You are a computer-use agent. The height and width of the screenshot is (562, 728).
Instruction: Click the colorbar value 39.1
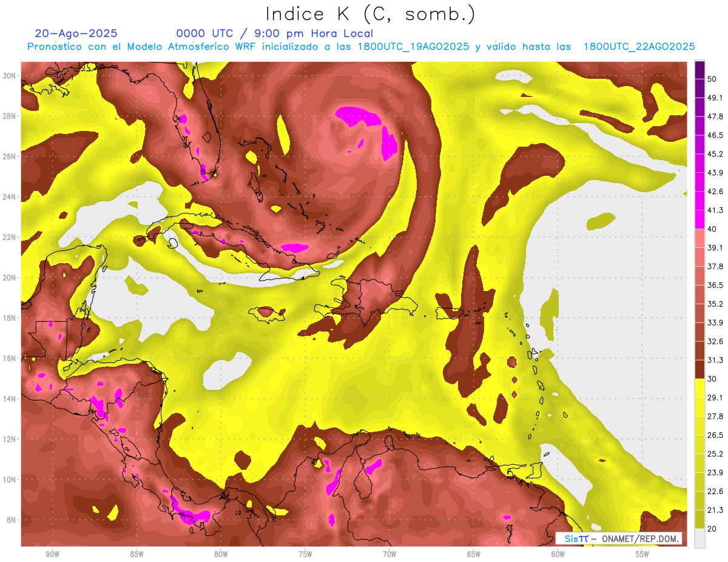tap(715, 247)
